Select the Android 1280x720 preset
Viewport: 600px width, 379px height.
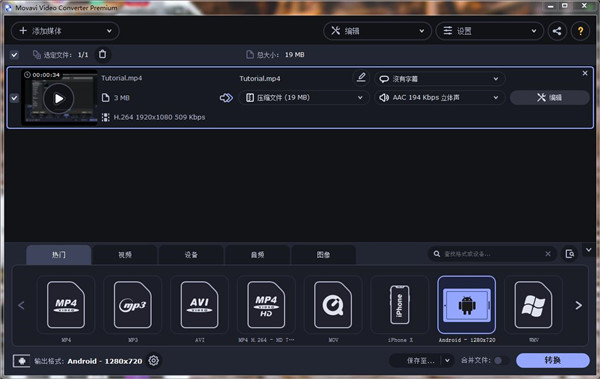click(466, 305)
